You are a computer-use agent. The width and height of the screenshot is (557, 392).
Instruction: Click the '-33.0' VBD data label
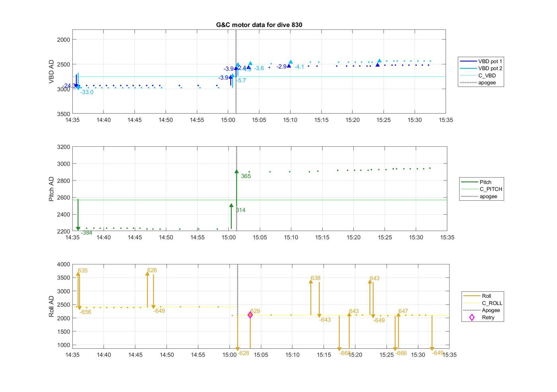87,92
